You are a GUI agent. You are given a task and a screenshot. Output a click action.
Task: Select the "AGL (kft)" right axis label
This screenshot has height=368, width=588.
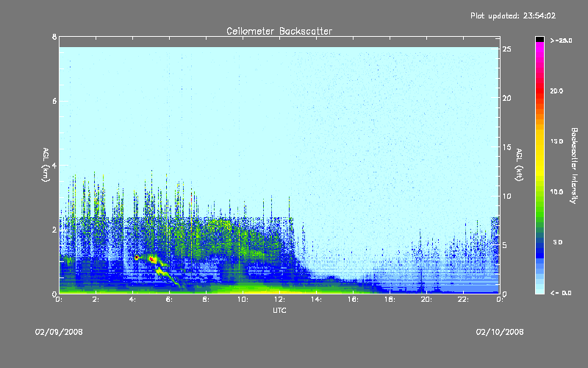[520, 165]
